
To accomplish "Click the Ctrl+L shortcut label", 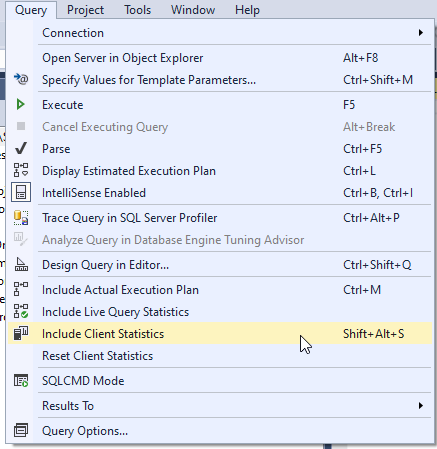I will click(359, 171).
